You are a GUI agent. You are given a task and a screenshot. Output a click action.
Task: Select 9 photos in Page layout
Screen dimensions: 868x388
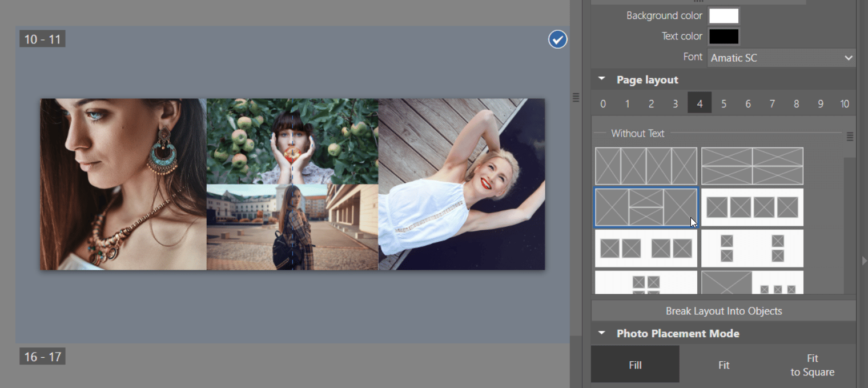(821, 104)
